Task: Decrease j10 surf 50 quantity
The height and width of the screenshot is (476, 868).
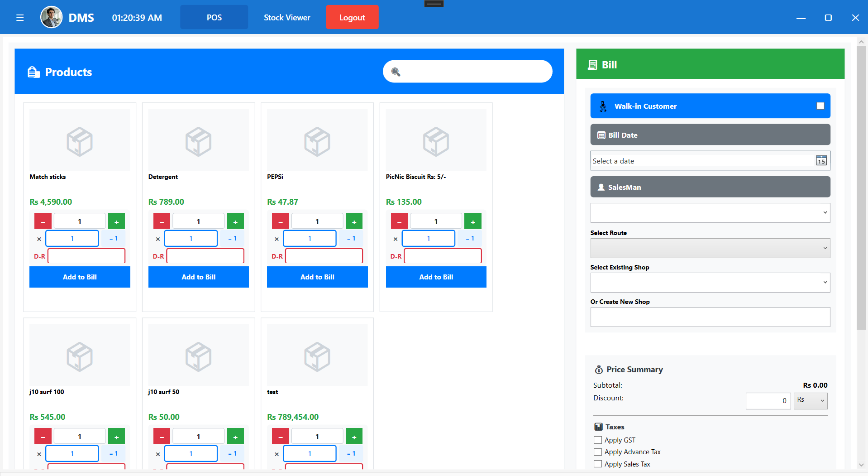Action: [x=162, y=436]
